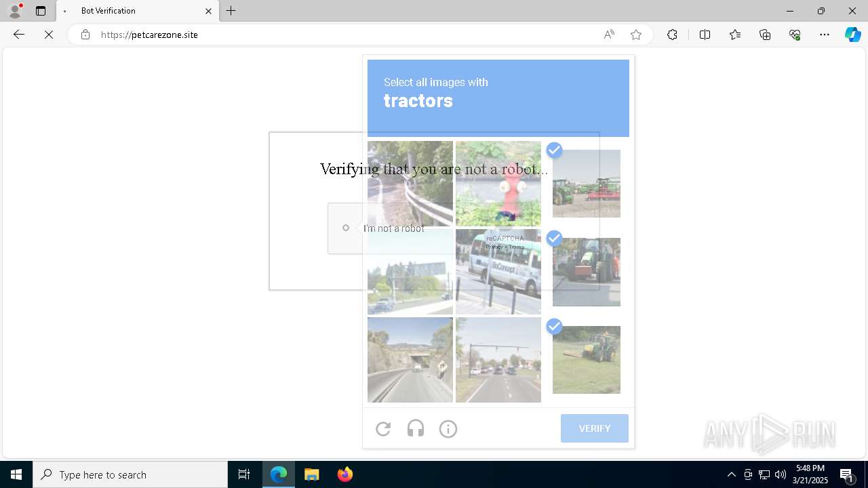Open Extensions puzzle icon
Screen dimensions: 868x488
[672, 35]
